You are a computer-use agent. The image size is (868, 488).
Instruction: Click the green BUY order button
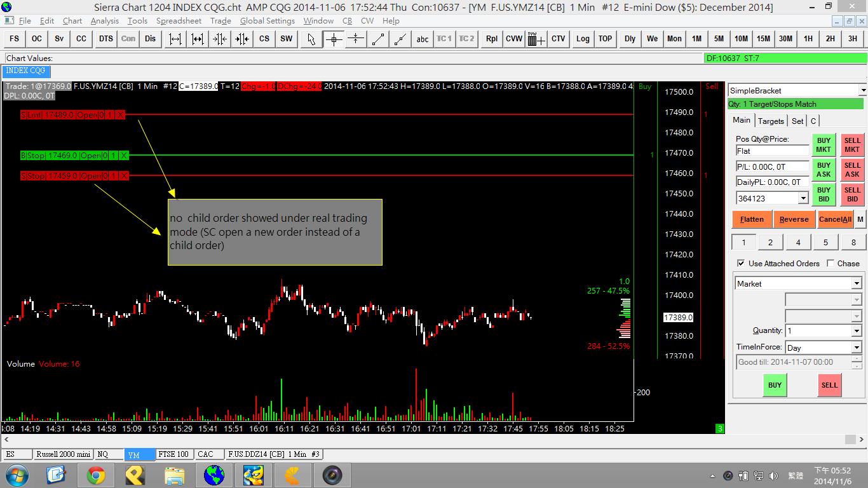(775, 385)
